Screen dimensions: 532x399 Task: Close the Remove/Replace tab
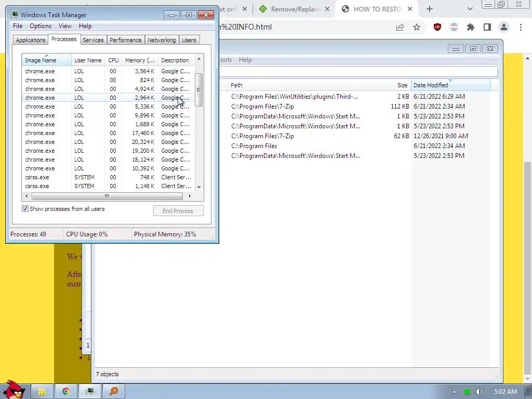click(327, 9)
